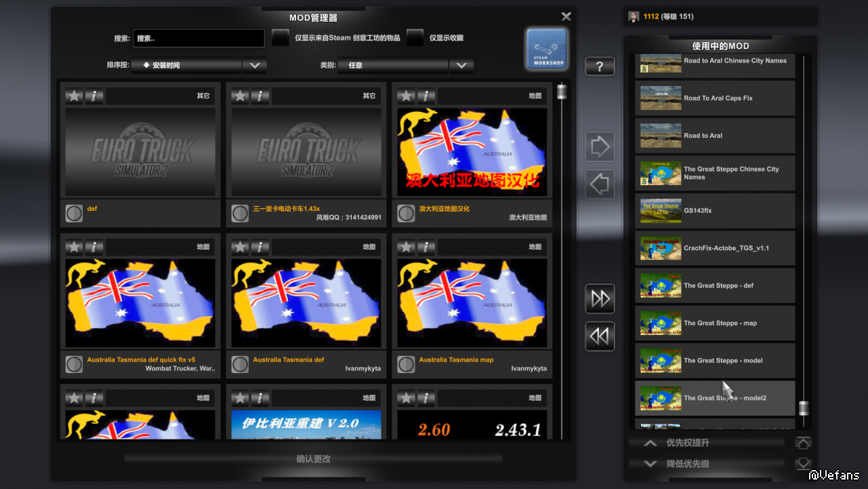Click the 伊比利亚重建 V2.0 thumbnail
The height and width of the screenshot is (489, 868).
tap(306, 425)
